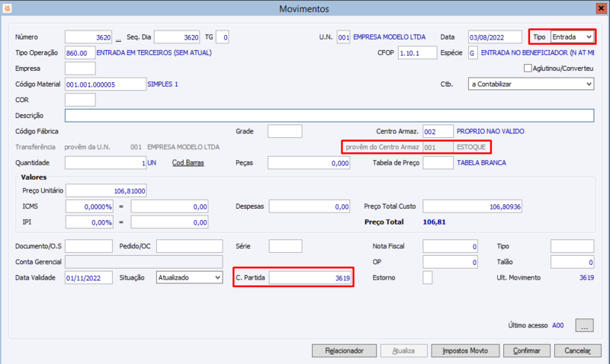Click the TABELA BRANCA text
Image resolution: width=610 pixels, height=364 pixels.
pyautogui.click(x=481, y=163)
